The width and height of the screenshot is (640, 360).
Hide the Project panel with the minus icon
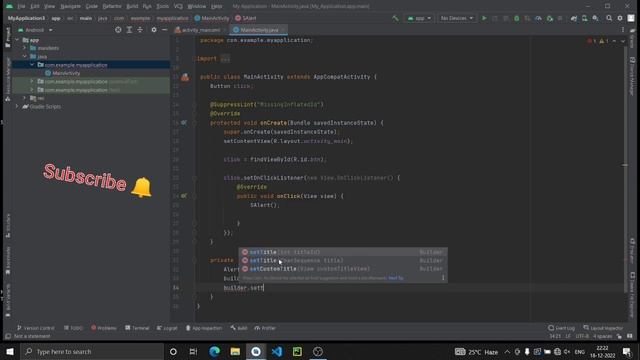[x=164, y=30]
